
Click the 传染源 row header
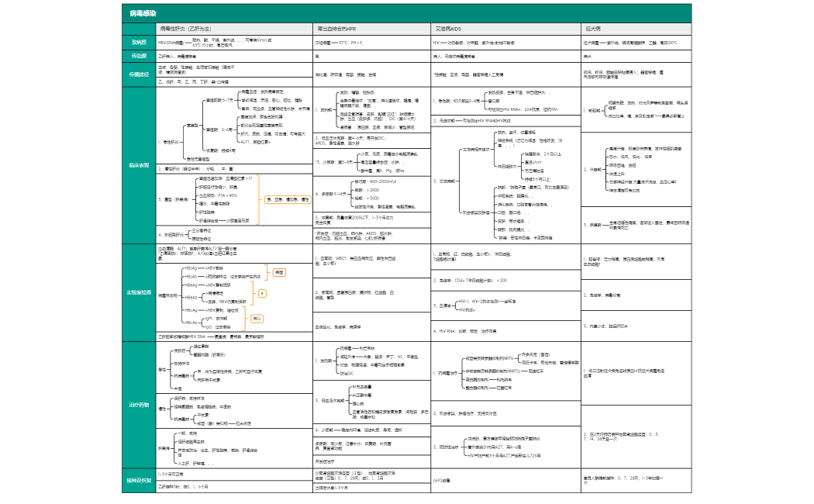tap(139, 57)
